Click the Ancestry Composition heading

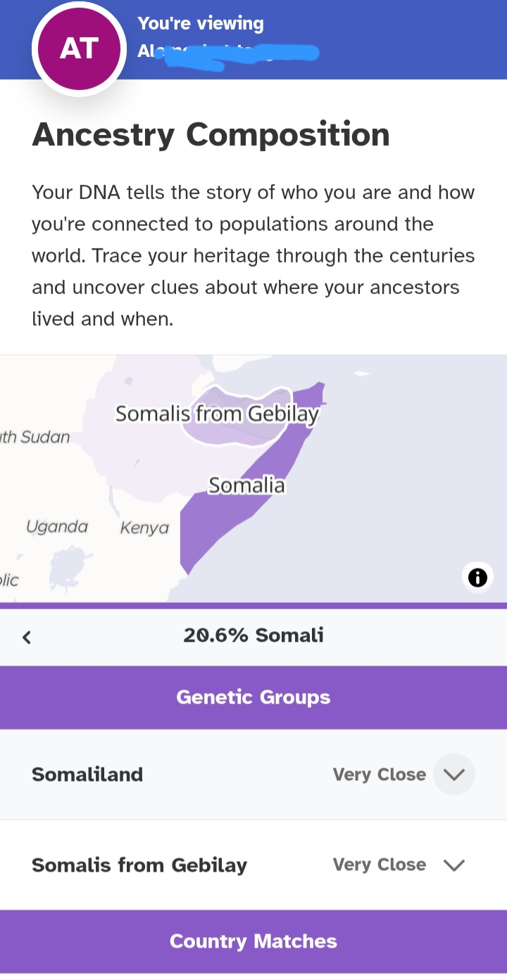211,134
